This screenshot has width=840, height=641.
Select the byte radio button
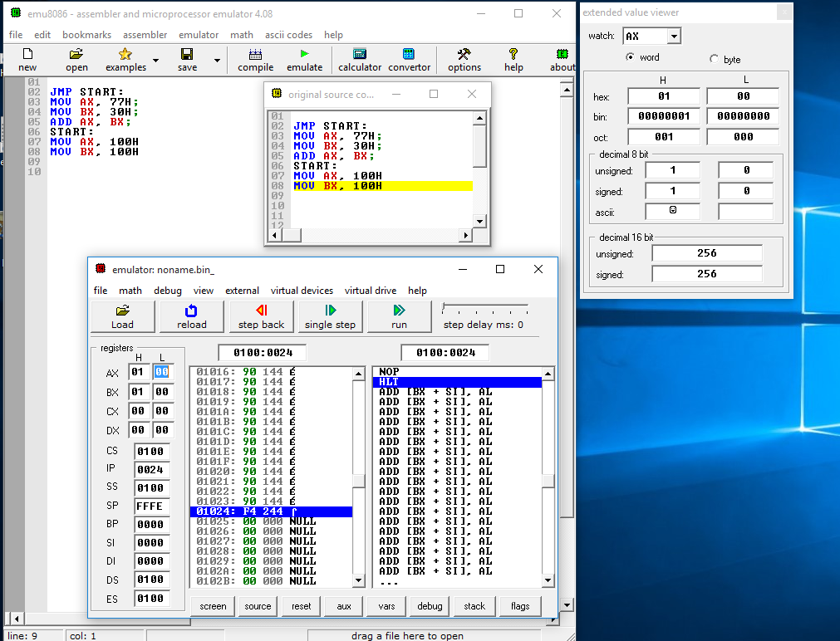714,60
